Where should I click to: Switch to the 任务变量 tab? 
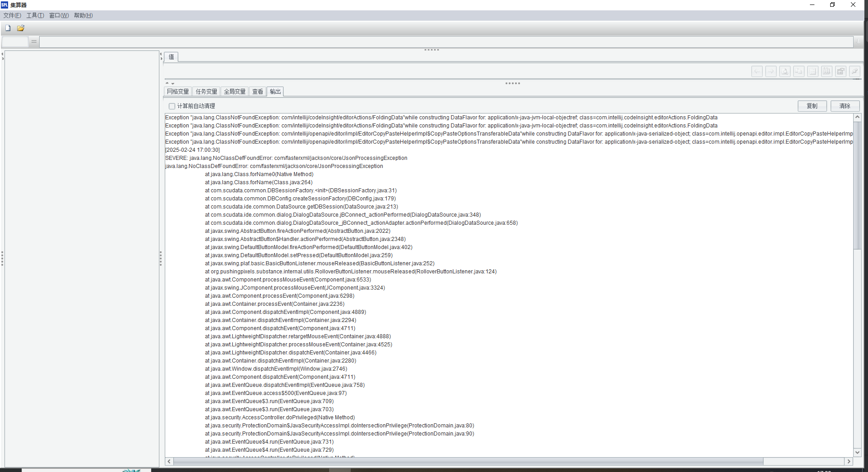[207, 91]
